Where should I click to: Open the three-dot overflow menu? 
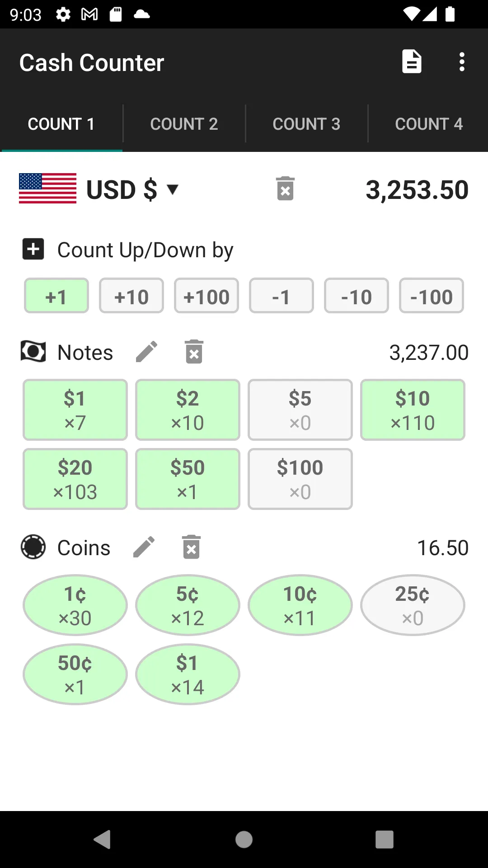[461, 62]
